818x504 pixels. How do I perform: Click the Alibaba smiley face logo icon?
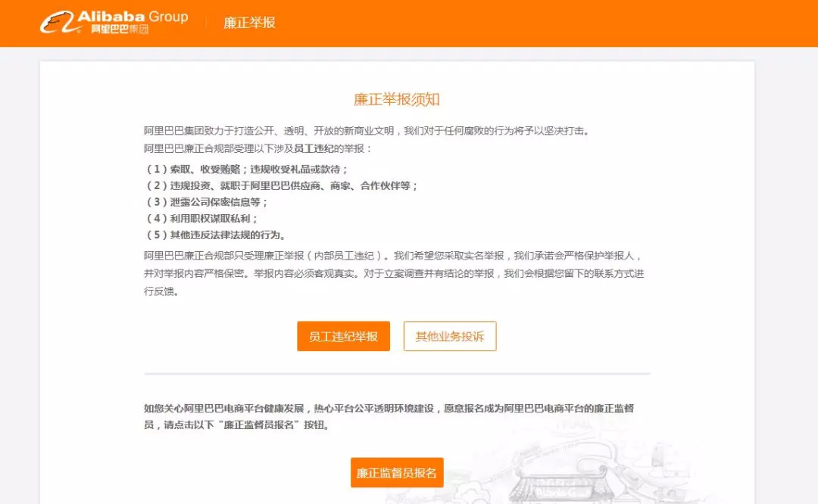point(58,23)
